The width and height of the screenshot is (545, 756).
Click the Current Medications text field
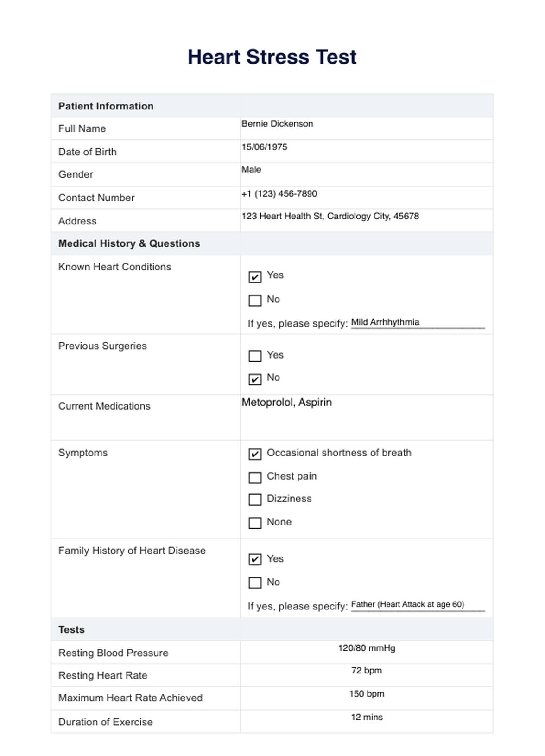point(366,417)
